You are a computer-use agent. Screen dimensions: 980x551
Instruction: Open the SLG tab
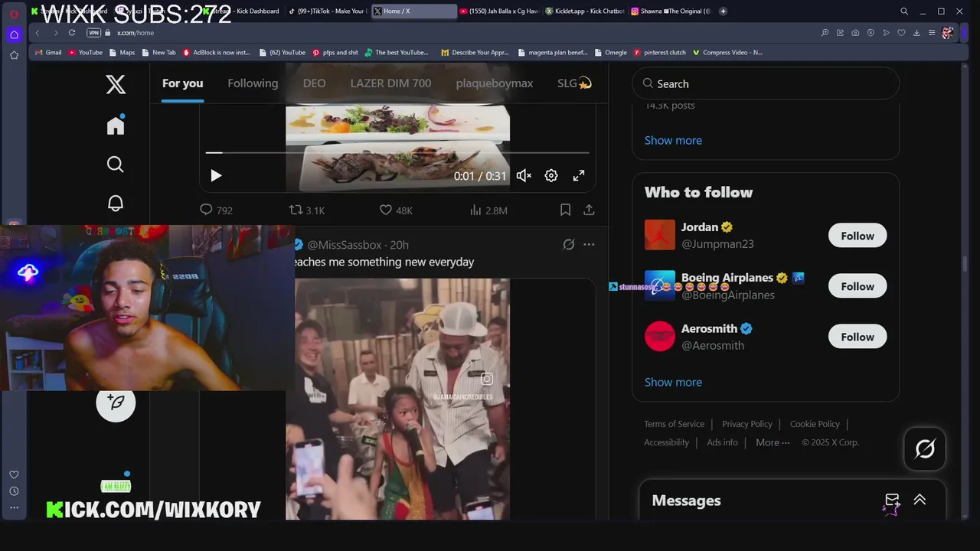tap(574, 83)
